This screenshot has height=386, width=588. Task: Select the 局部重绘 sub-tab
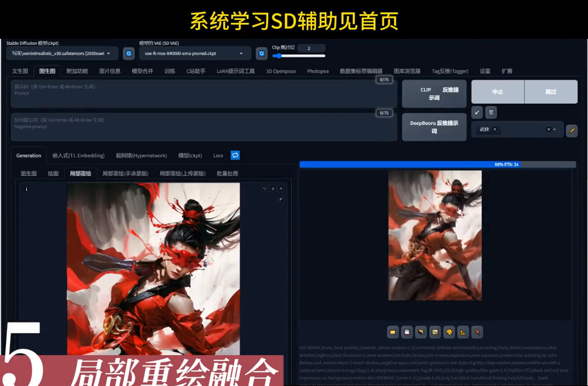pos(81,173)
